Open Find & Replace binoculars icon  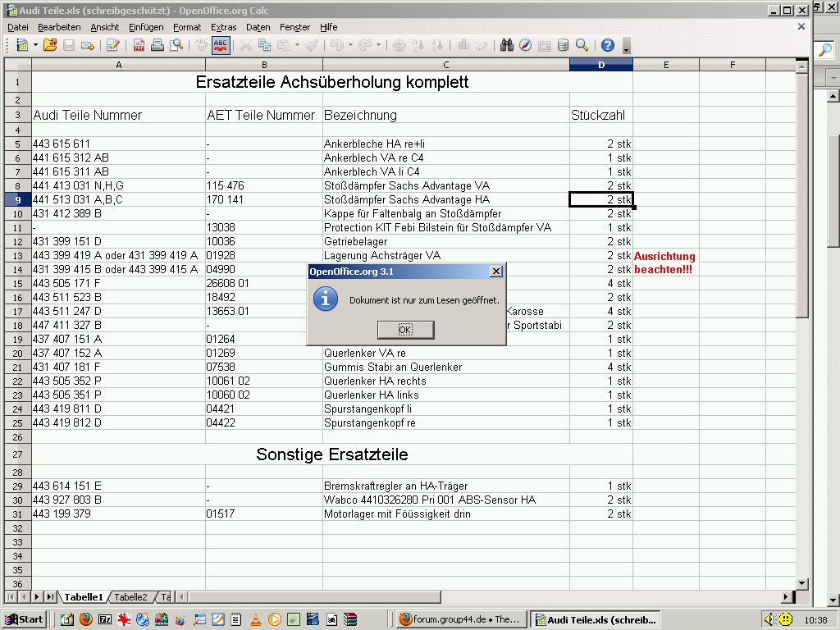point(507,45)
